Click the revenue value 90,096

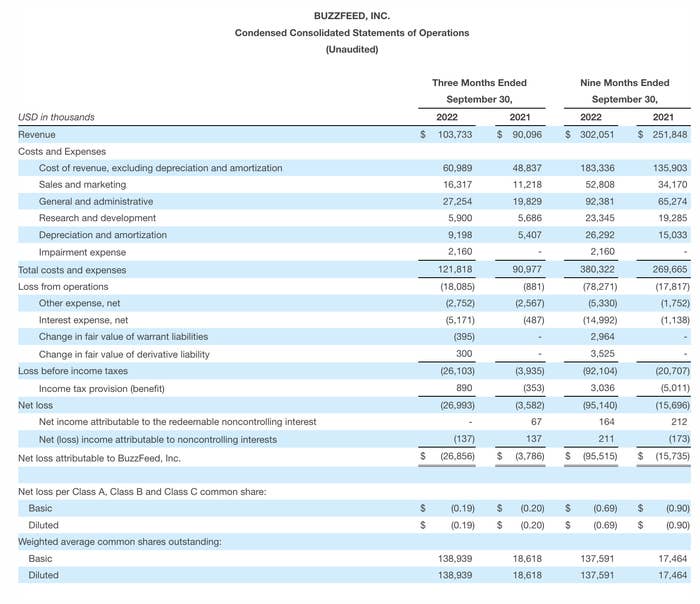coord(527,134)
